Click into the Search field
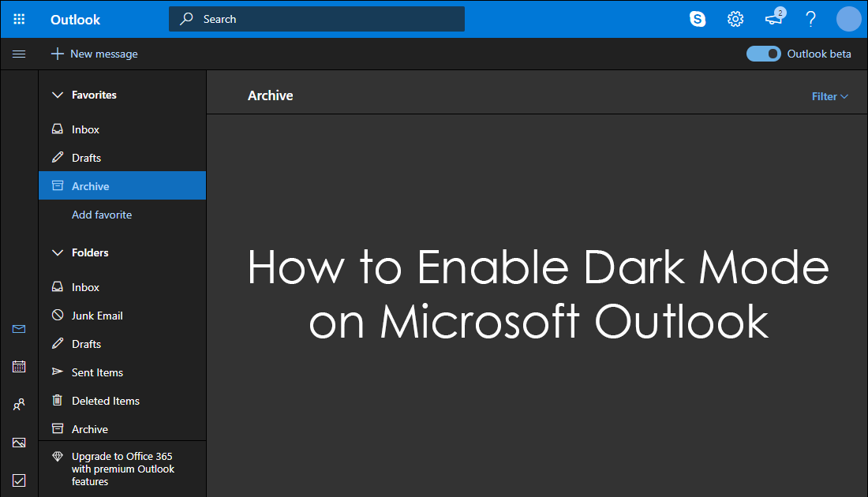 click(316, 19)
